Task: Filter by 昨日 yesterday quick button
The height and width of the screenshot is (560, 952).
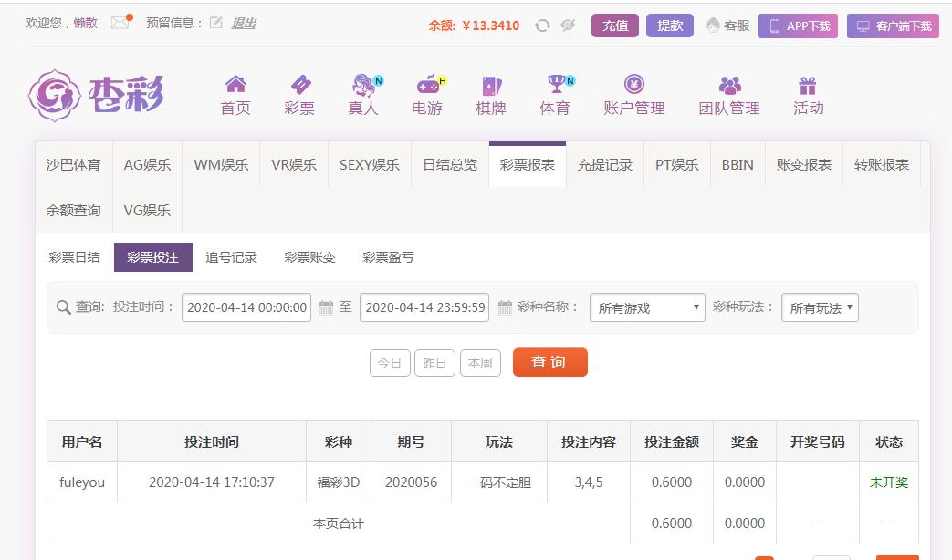Action: pyautogui.click(x=434, y=362)
